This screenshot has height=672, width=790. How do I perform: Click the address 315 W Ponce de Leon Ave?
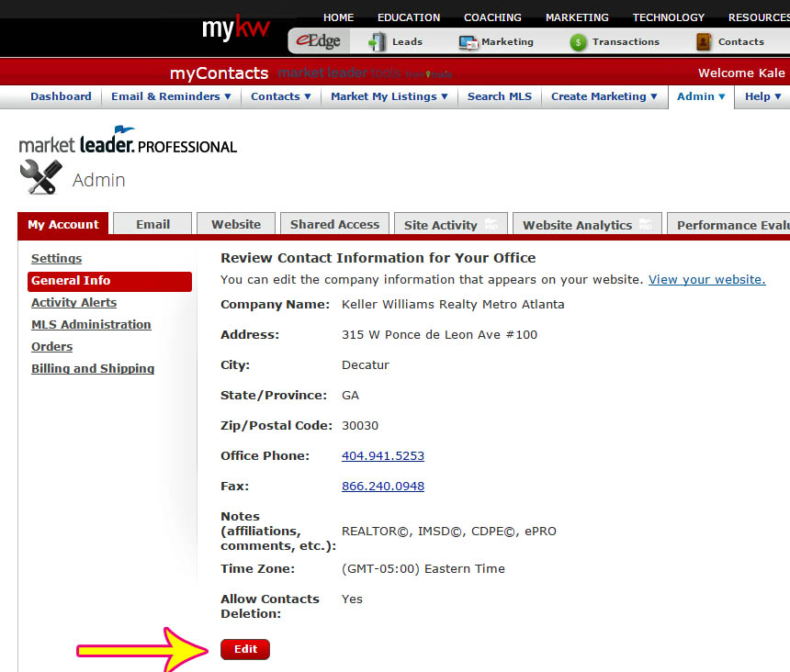[439, 335]
